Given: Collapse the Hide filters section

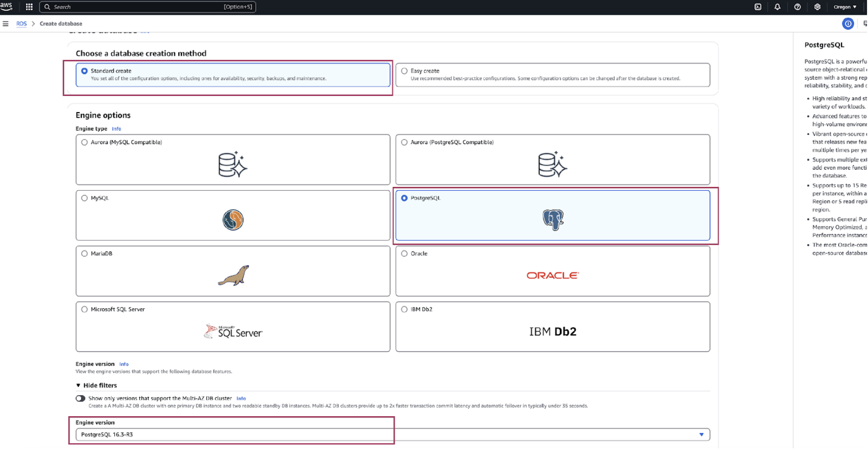Looking at the screenshot, I should [x=97, y=385].
